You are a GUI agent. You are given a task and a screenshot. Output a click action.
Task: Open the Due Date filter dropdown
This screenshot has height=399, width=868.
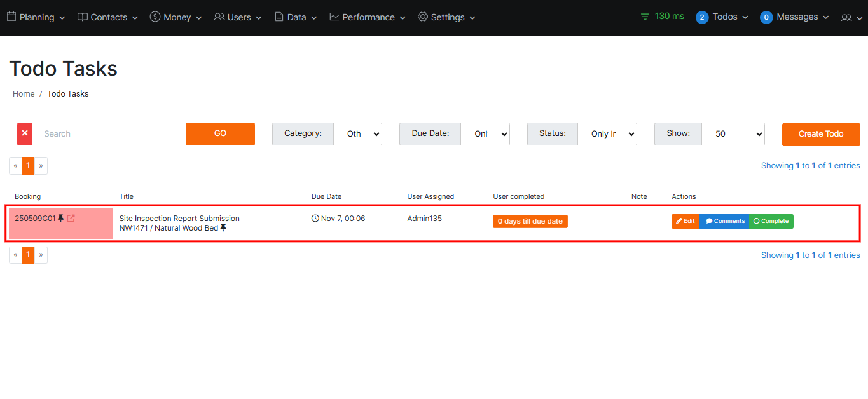point(485,134)
